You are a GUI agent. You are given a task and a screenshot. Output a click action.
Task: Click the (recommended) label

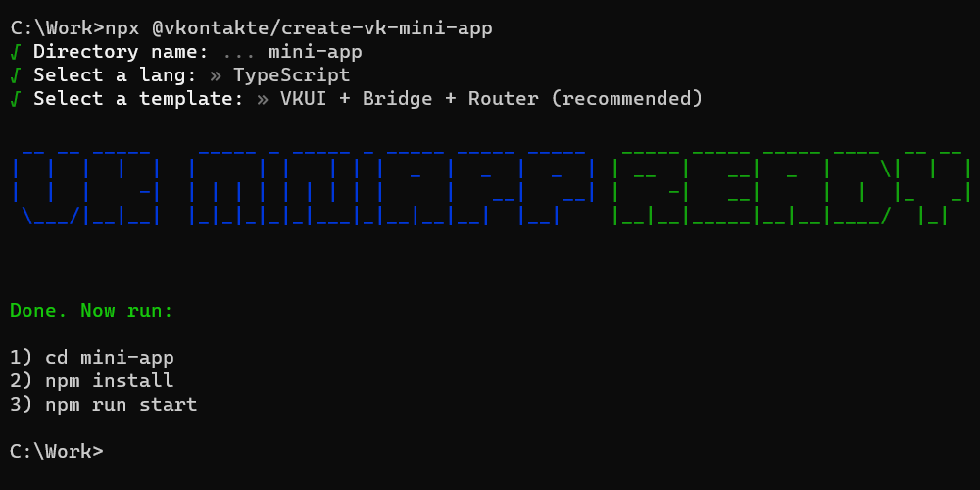click(x=627, y=99)
